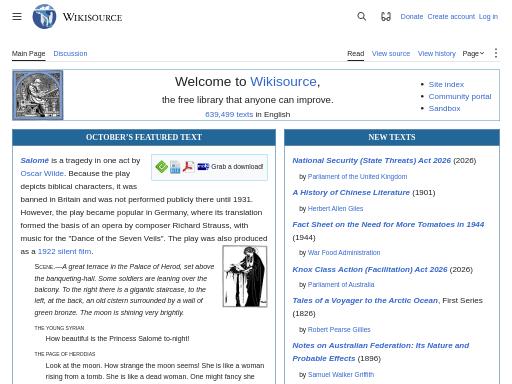Open Herbert Allen Giles author link
This screenshot has width=512, height=384.
pyautogui.click(x=335, y=209)
